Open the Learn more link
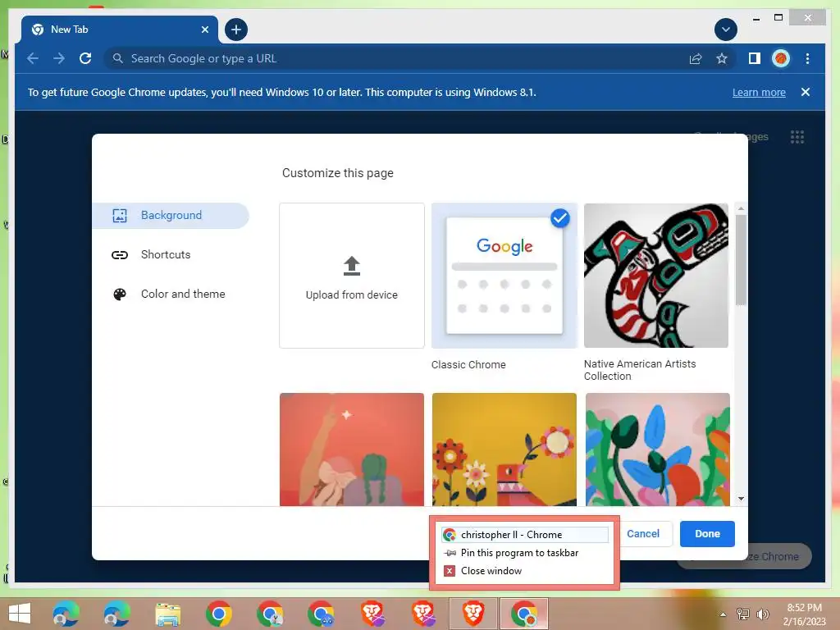840x630 pixels. tap(759, 92)
